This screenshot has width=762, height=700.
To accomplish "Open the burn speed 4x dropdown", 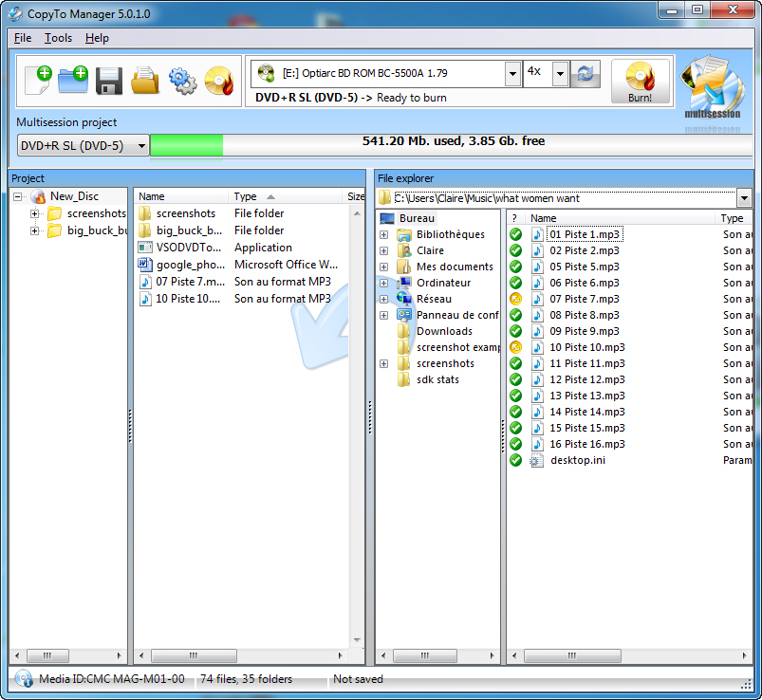I will point(560,73).
